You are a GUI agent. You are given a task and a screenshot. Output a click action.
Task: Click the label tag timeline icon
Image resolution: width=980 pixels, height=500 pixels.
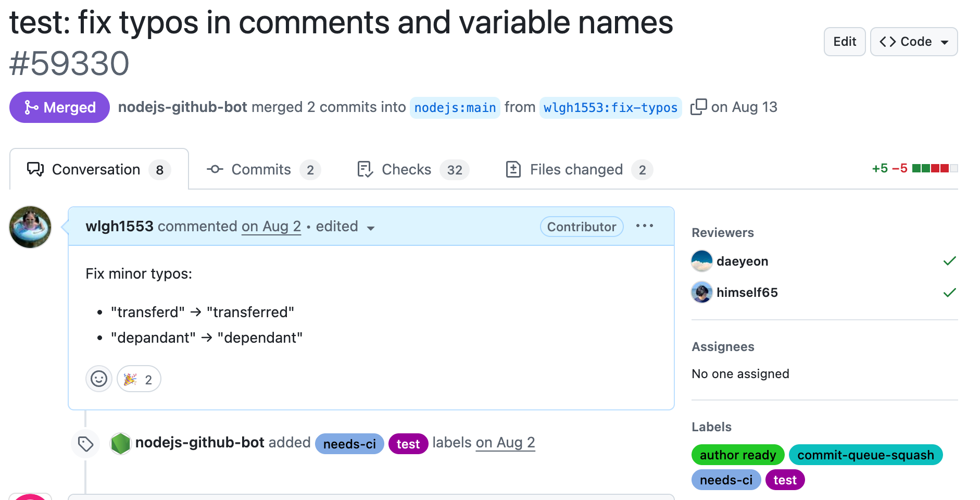[85, 444]
